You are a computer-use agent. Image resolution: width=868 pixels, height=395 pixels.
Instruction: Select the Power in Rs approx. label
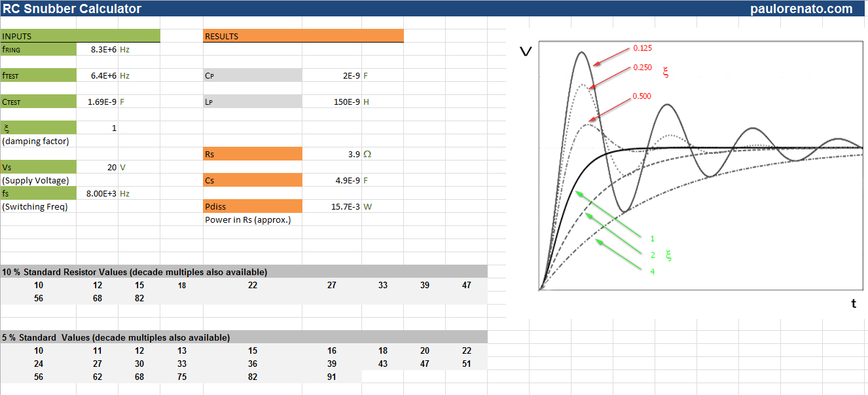[253, 219]
